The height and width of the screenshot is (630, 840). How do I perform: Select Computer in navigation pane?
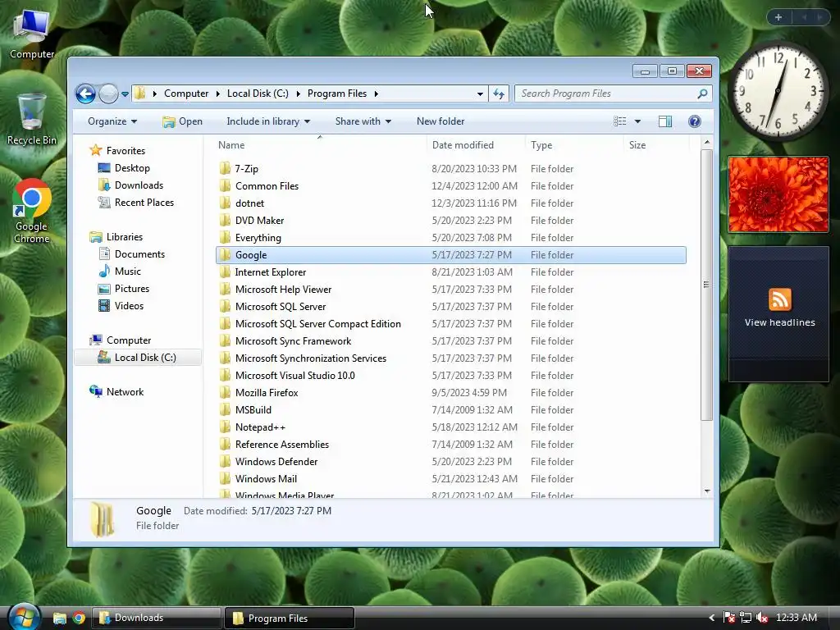(x=129, y=340)
